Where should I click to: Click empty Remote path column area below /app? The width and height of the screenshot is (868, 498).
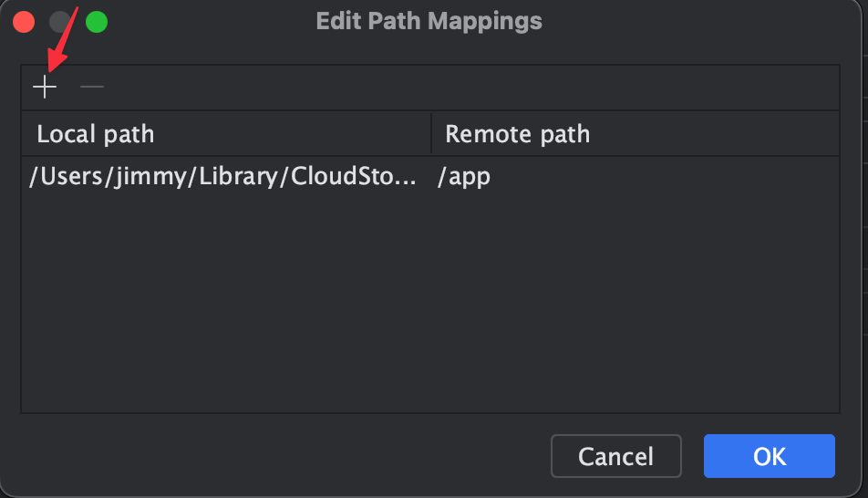[635, 301]
